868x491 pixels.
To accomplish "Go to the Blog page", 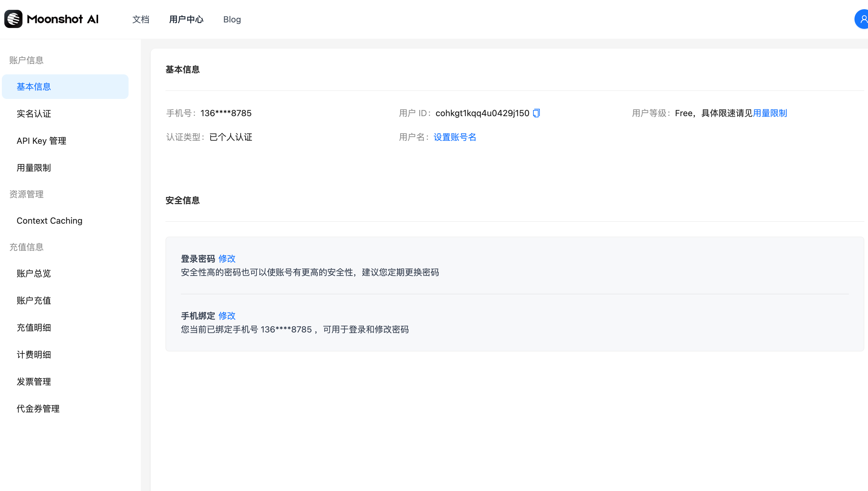I will point(232,20).
